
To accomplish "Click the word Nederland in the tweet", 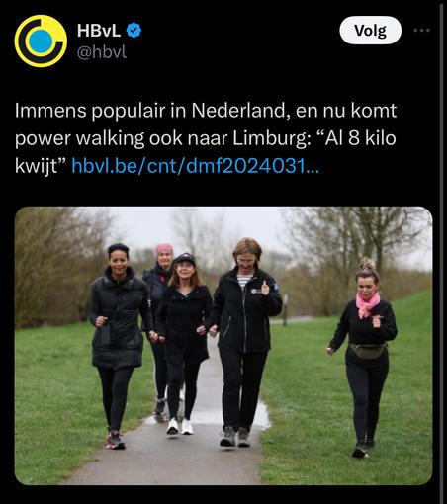I will tap(240, 111).
